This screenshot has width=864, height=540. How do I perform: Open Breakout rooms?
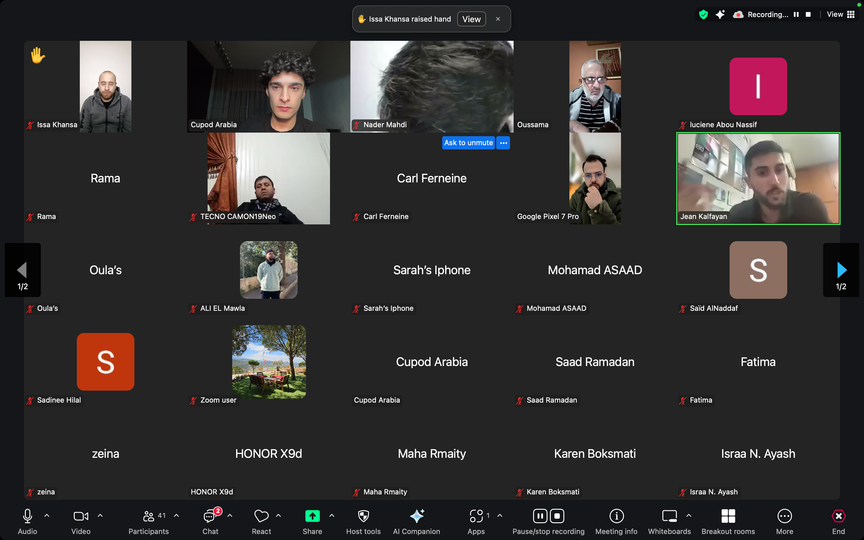pyautogui.click(x=728, y=522)
